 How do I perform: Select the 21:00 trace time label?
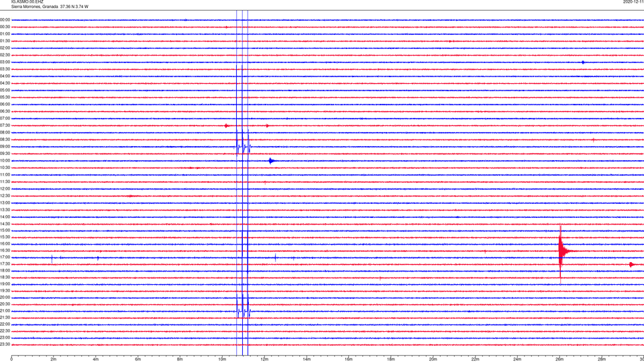(x=5, y=311)
